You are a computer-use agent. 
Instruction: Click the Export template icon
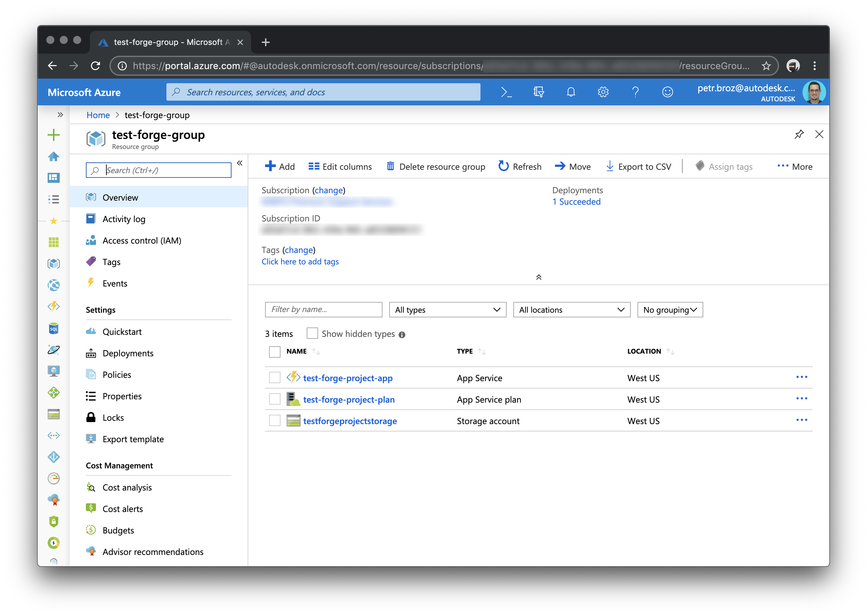[x=92, y=439]
